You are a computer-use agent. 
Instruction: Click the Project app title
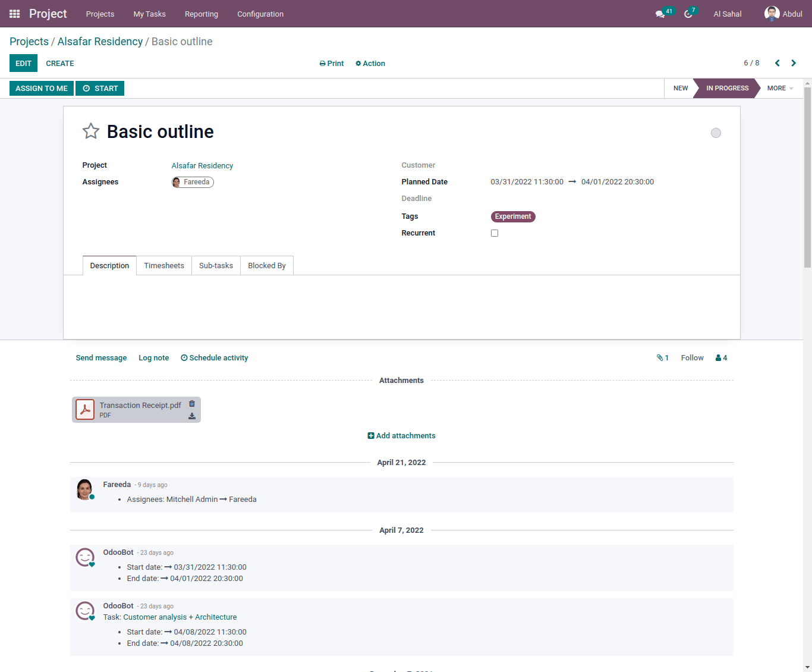coord(48,14)
